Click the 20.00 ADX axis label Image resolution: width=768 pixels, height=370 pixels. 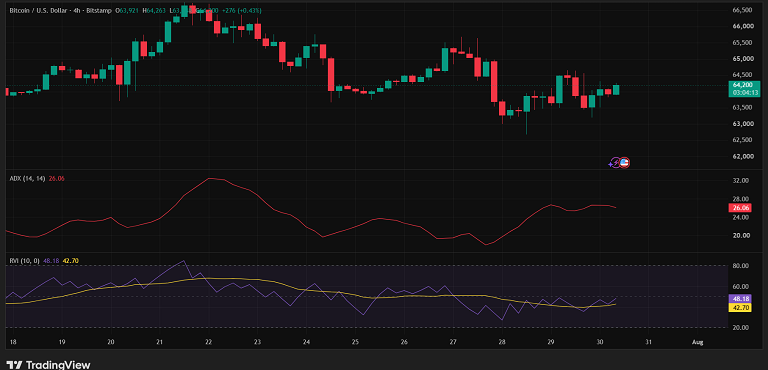pyautogui.click(x=741, y=235)
